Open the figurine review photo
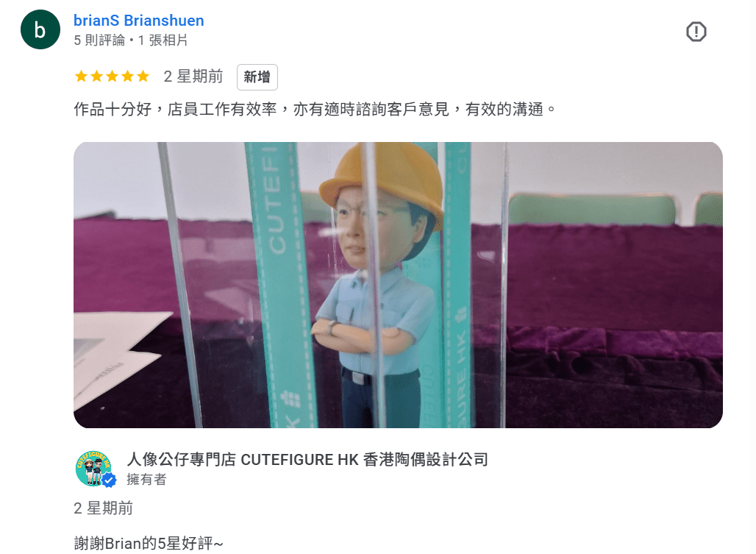Screen dimensions: 756x554 [x=398, y=285]
